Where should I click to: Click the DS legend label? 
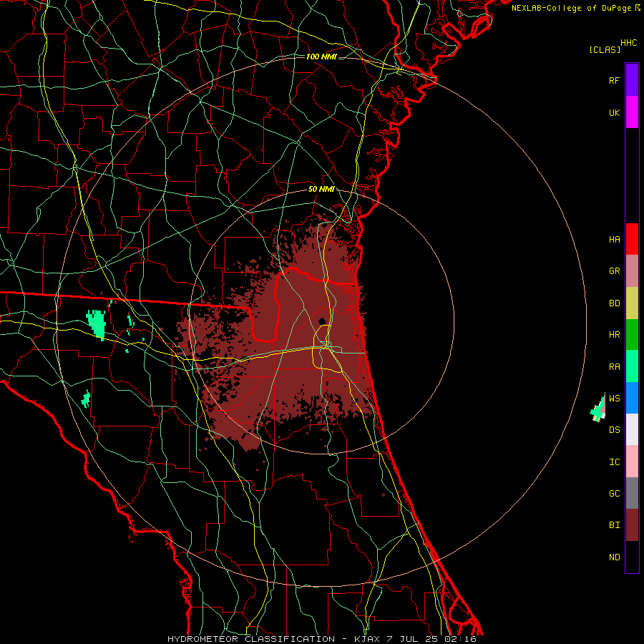[614, 430]
